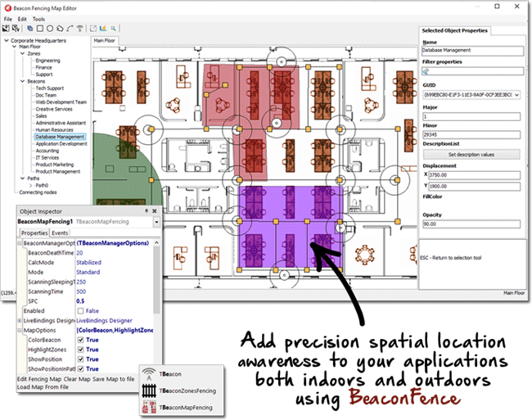Open the File menu

8,19
